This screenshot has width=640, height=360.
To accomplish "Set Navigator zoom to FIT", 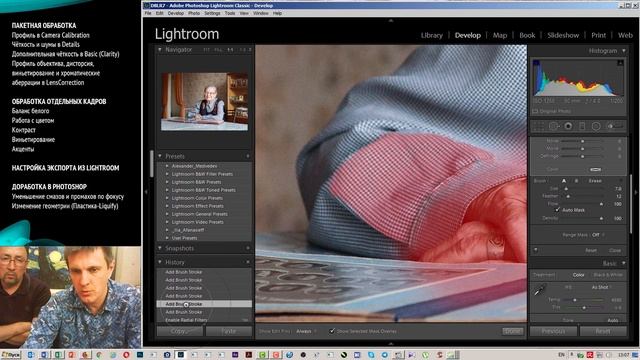I will coord(206,50).
